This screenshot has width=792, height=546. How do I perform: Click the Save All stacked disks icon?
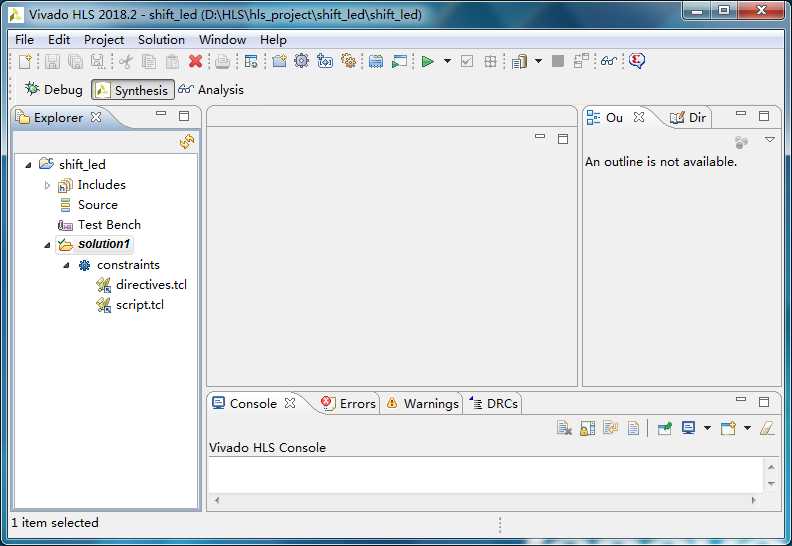(x=75, y=61)
